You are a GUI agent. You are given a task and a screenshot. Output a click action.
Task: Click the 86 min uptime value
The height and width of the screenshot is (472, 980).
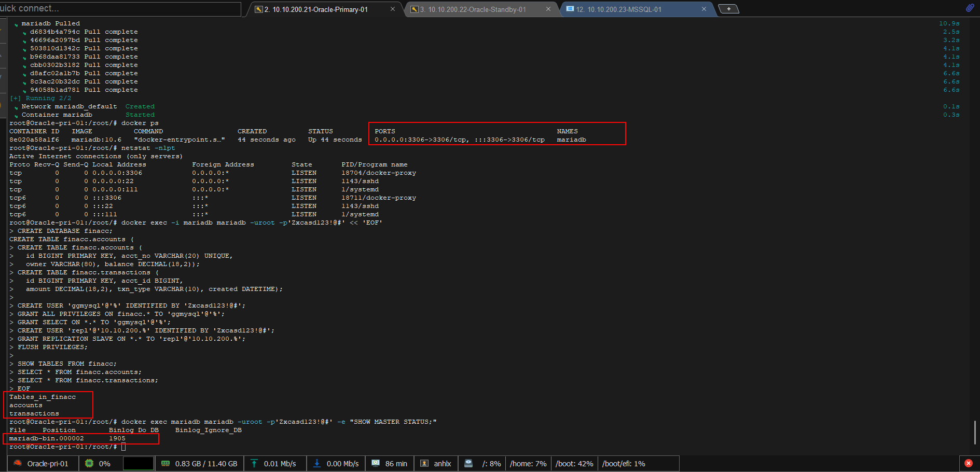point(396,464)
